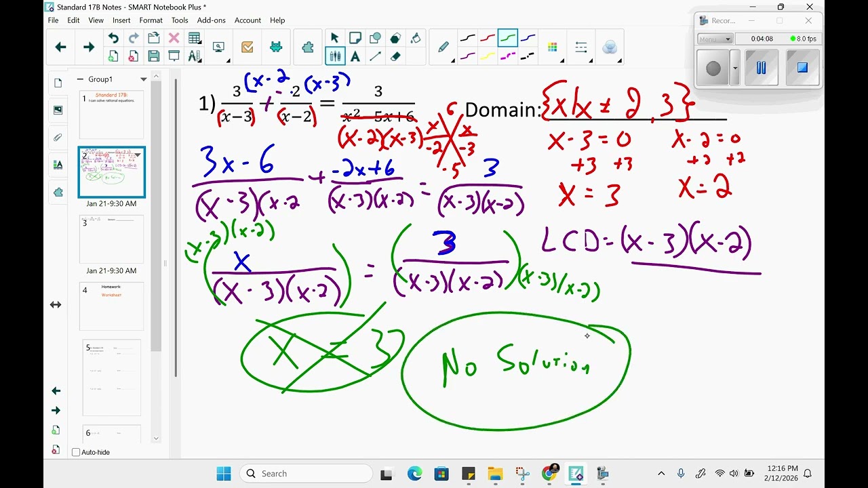Open the teal monster activity icon
Viewport: 868px width, 488px height.
click(x=275, y=47)
